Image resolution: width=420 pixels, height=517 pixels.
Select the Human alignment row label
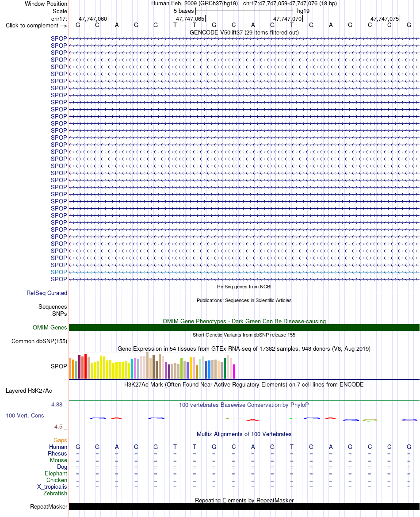click(58, 447)
